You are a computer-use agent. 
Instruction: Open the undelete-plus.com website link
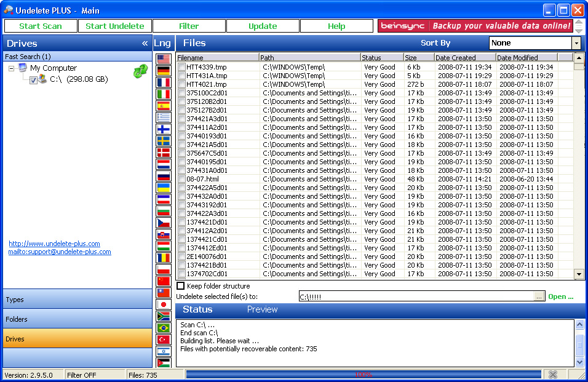pos(54,244)
